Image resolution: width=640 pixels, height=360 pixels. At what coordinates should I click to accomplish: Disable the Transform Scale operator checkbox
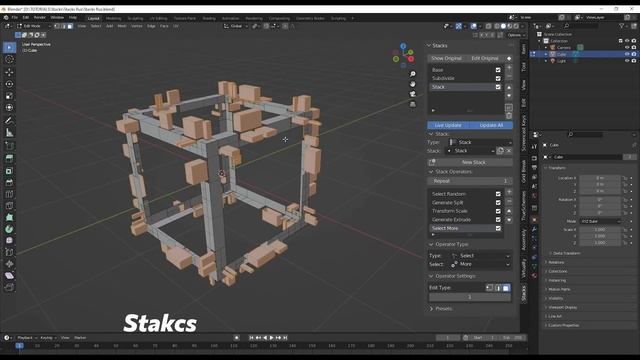[x=498, y=211]
